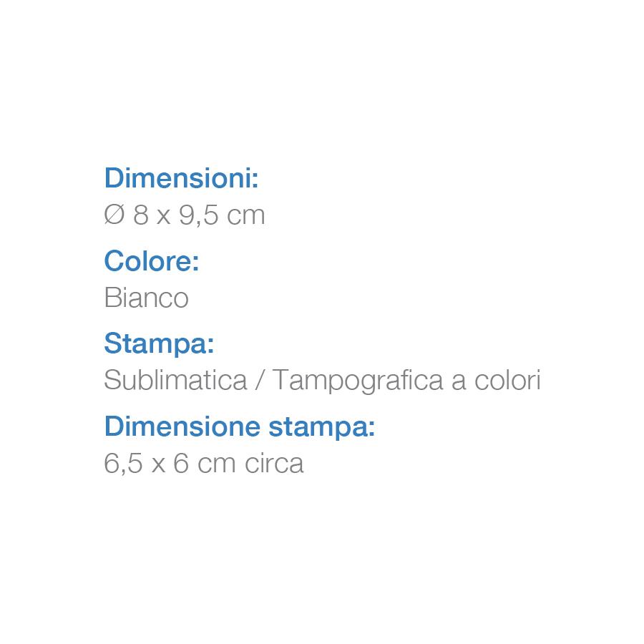The height and width of the screenshot is (644, 644).
Task: Click the blue "Stampa:" heading
Action: coord(159,344)
